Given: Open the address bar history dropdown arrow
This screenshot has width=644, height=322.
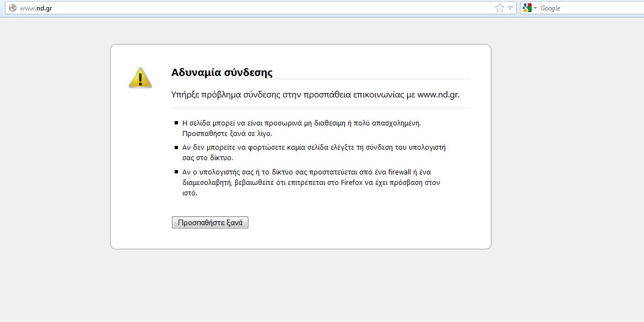Looking at the screenshot, I should coord(510,8).
